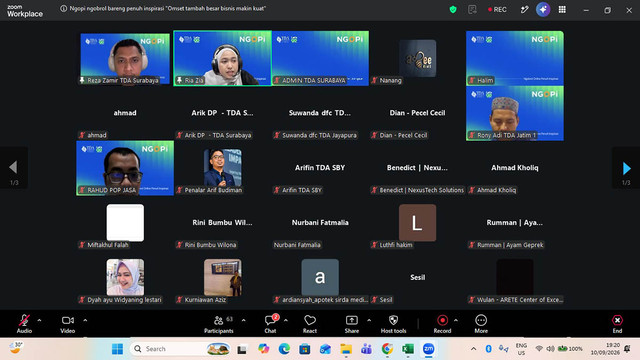Click Kurniawan Aziz's profile photo
Viewport: 640px width, 360px height.
click(222, 277)
